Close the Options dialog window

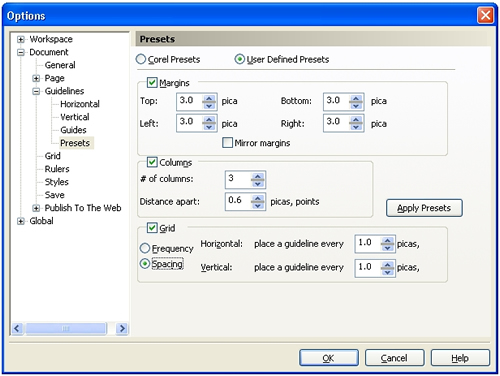click(x=485, y=15)
